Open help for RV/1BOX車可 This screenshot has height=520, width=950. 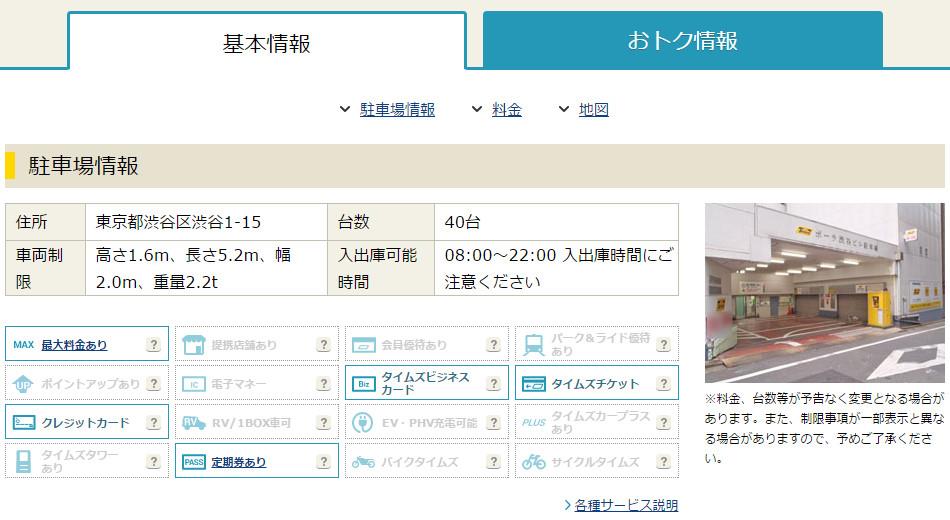click(x=324, y=422)
